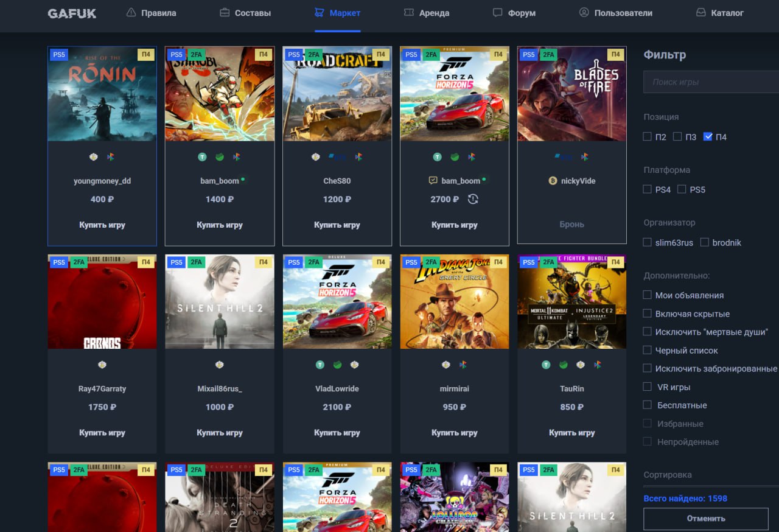Click the multicolor SBP icon on youngmoney_dd's card
Image resolution: width=779 pixels, height=532 pixels.
click(111, 156)
